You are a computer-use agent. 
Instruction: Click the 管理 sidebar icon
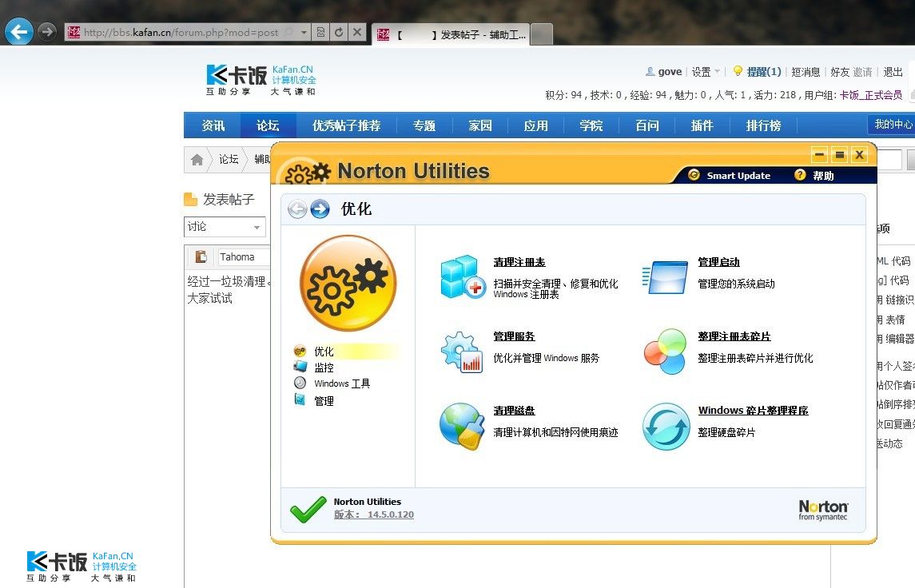pyautogui.click(x=300, y=399)
